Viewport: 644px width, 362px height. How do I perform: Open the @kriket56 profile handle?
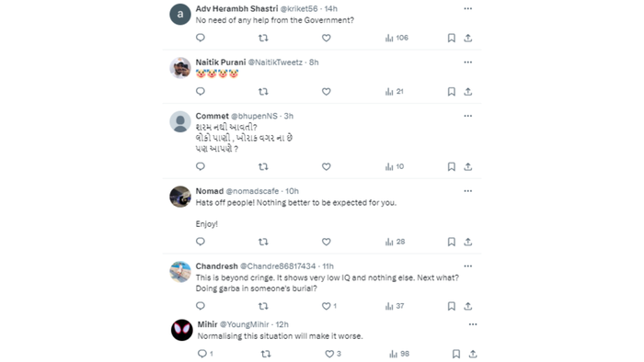(299, 8)
